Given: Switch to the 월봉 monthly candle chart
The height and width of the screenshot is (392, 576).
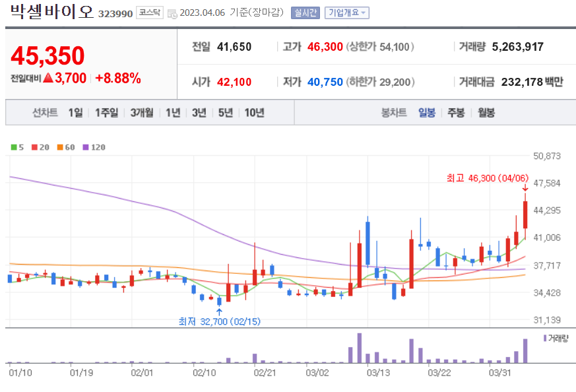Looking at the screenshot, I should (486, 112).
